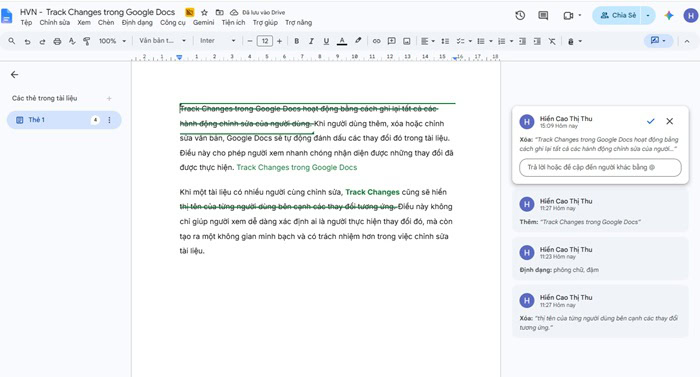Star this document
This screenshot has height=377, width=700.
coord(204,13)
